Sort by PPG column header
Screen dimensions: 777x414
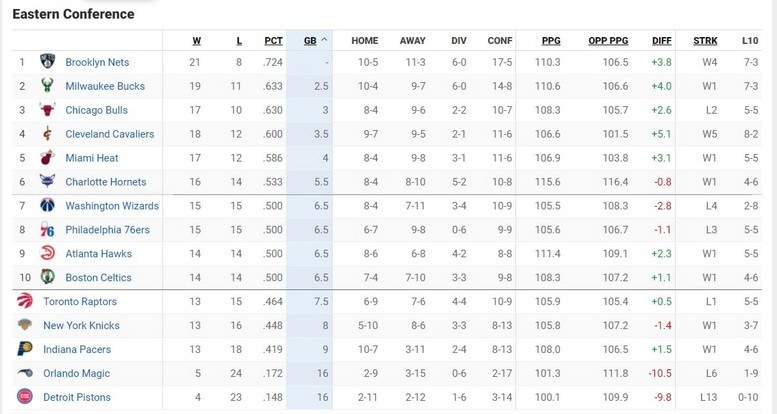551,41
